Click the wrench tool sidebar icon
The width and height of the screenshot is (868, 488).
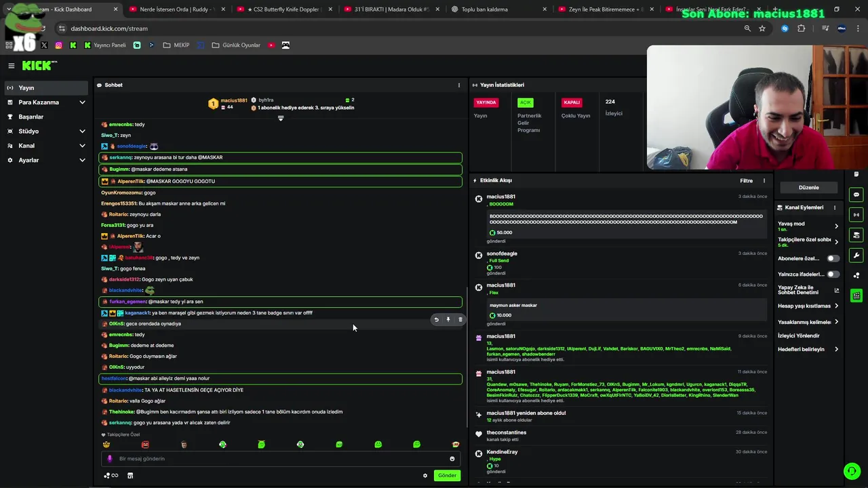(856, 256)
